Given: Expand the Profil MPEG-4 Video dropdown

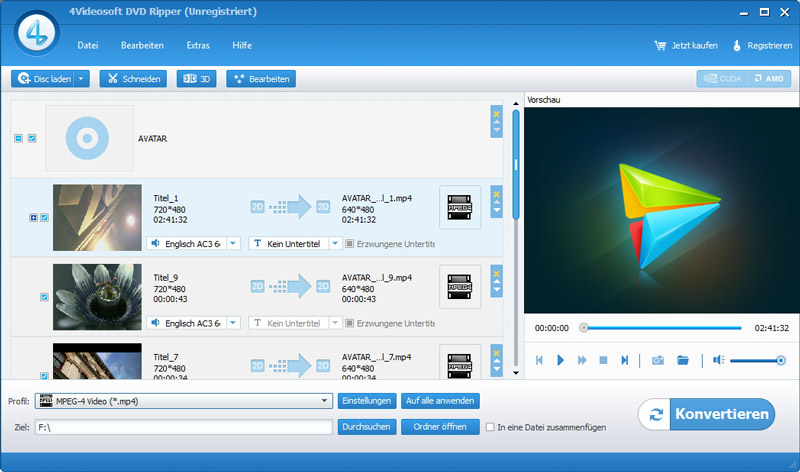Looking at the screenshot, I should coord(325,401).
